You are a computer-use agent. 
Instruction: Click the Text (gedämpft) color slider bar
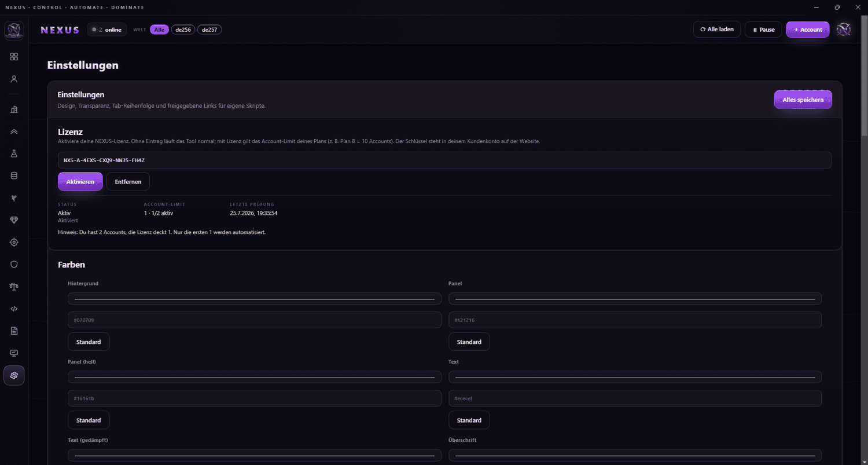coord(255,455)
